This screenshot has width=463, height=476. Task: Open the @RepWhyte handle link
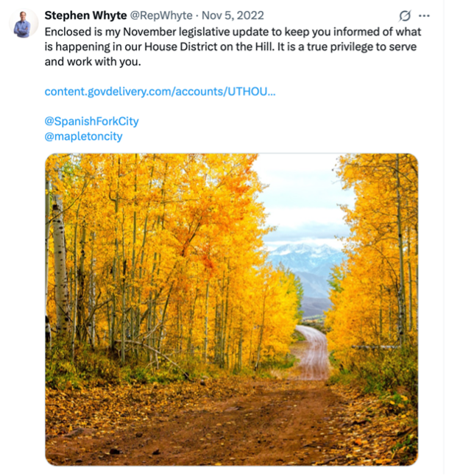[x=161, y=15]
